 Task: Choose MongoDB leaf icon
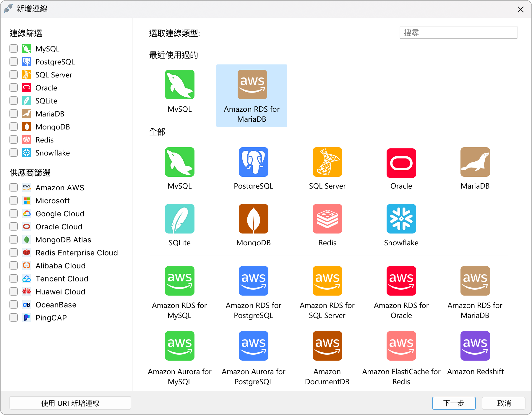pyautogui.click(x=254, y=219)
